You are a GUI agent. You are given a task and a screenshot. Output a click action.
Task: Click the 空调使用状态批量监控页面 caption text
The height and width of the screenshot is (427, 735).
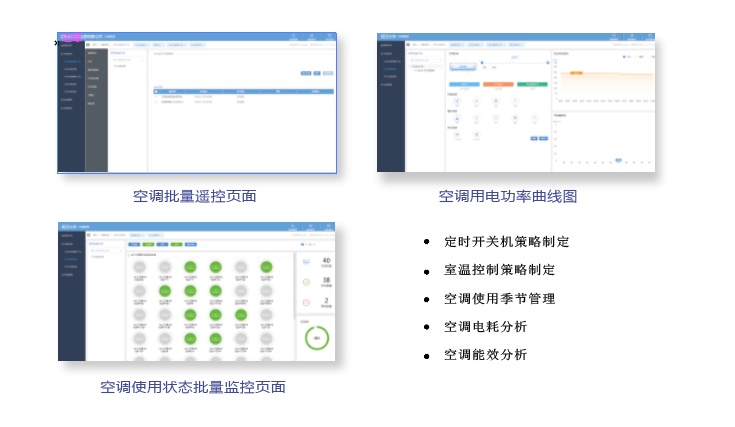pos(193,386)
